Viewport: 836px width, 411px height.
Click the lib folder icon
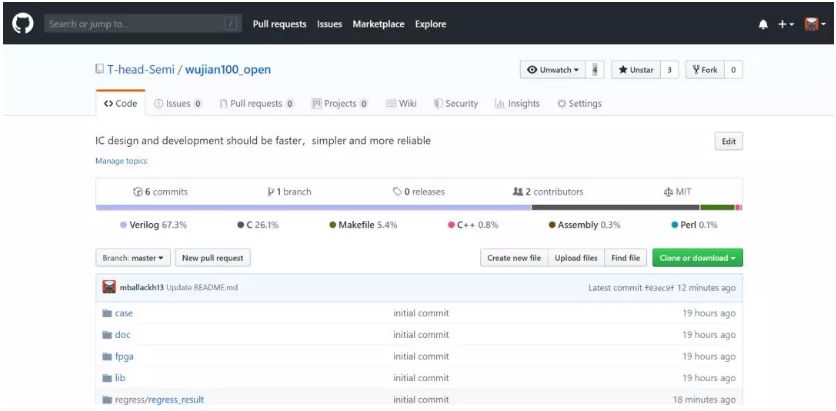click(107, 378)
